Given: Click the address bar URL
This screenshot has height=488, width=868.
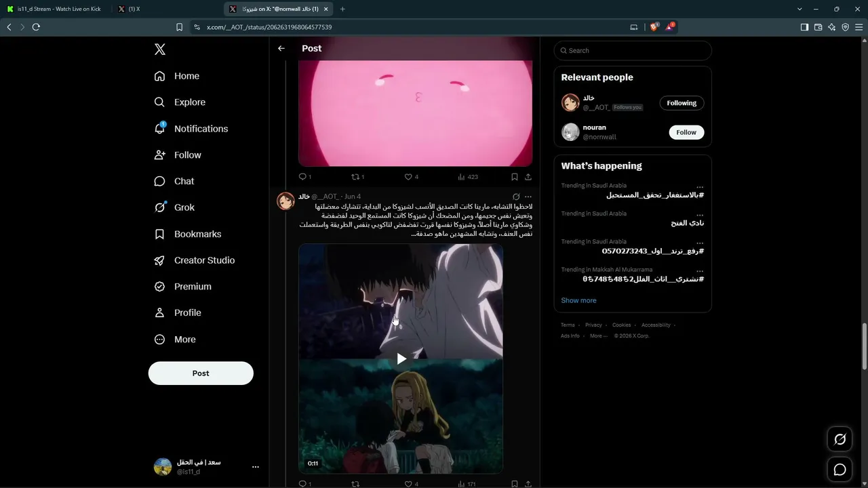Looking at the screenshot, I should [269, 27].
